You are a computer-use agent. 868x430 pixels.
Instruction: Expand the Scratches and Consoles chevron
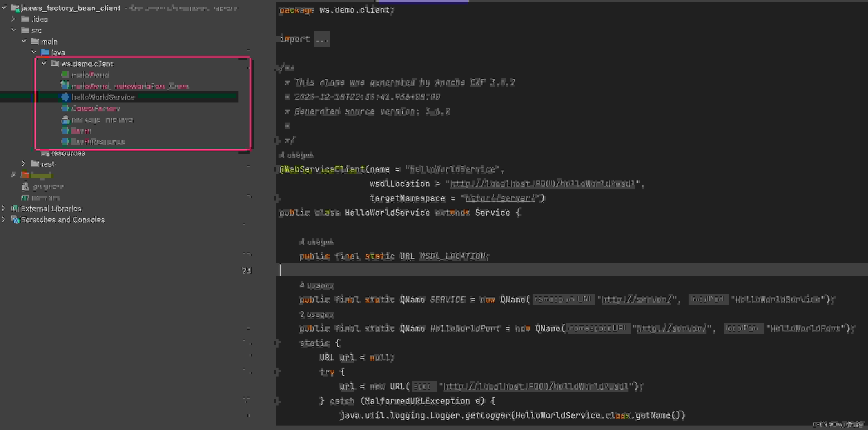[4, 219]
